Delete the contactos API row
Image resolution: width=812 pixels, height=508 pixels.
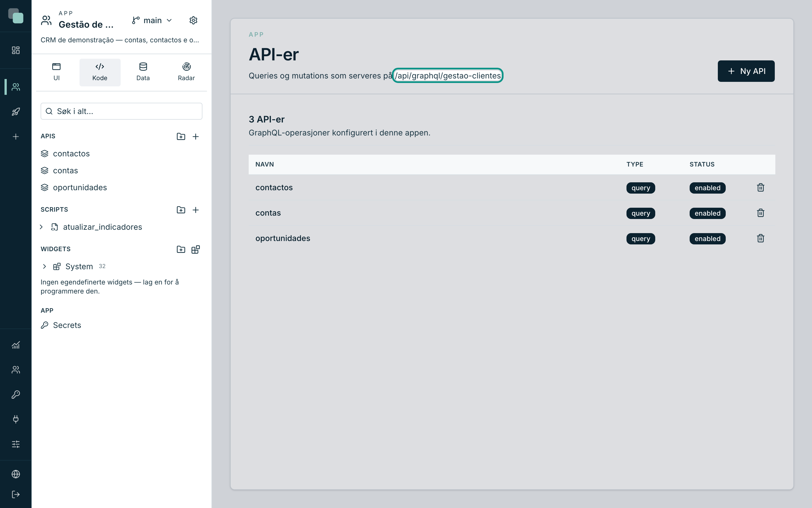(x=761, y=187)
